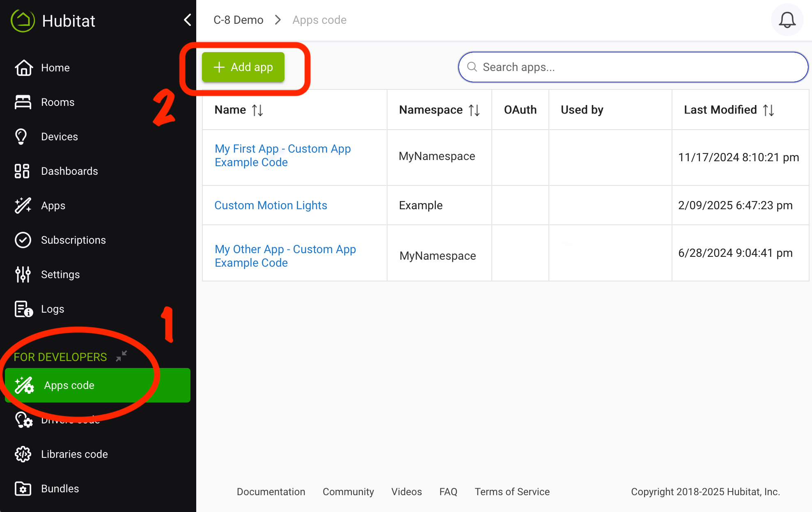Viewport: 812px width, 512px height.
Task: Open the Dashboards menu item
Action: tap(98, 171)
